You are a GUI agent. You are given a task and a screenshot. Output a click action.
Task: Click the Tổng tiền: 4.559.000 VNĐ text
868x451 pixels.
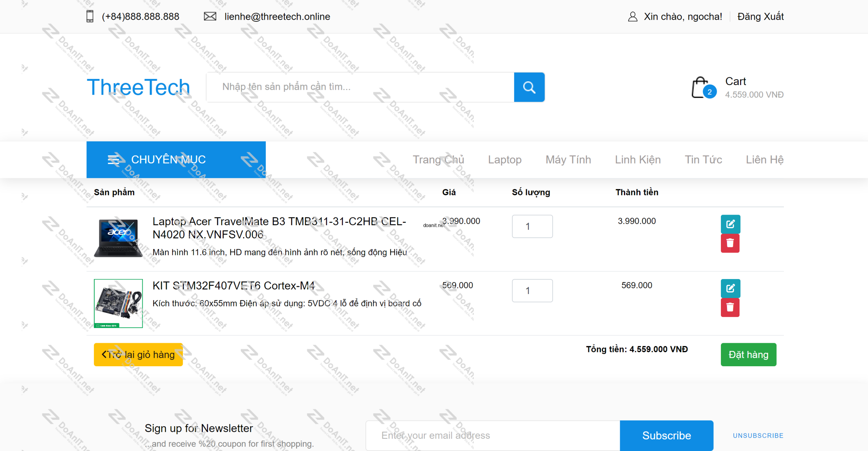[637, 349]
